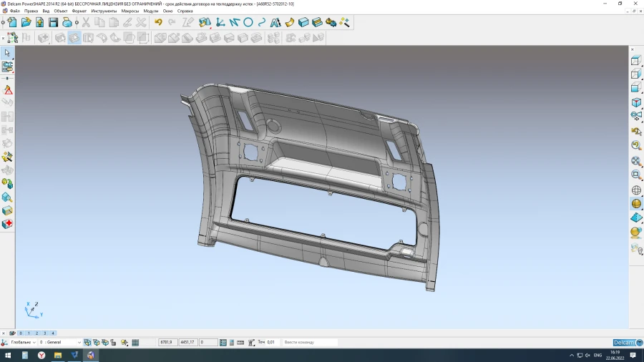Image resolution: width=644 pixels, height=362 pixels.
Task: Toggle the shaded globe view mode
Action: pos(636,204)
